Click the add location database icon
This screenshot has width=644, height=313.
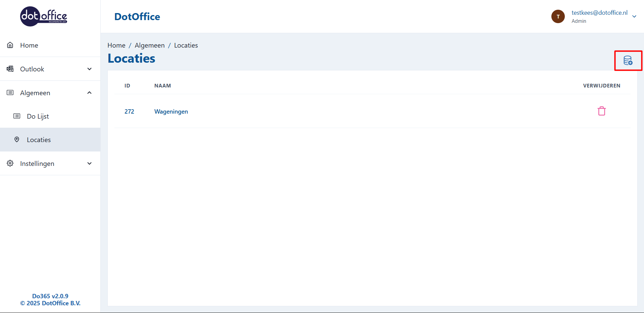628,61
